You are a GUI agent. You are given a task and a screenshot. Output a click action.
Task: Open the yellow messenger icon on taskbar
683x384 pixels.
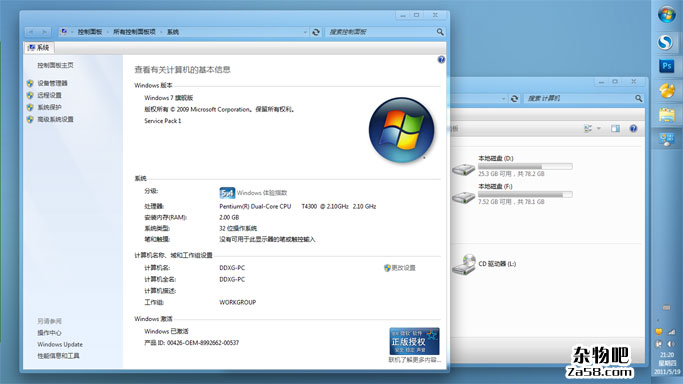(666, 90)
